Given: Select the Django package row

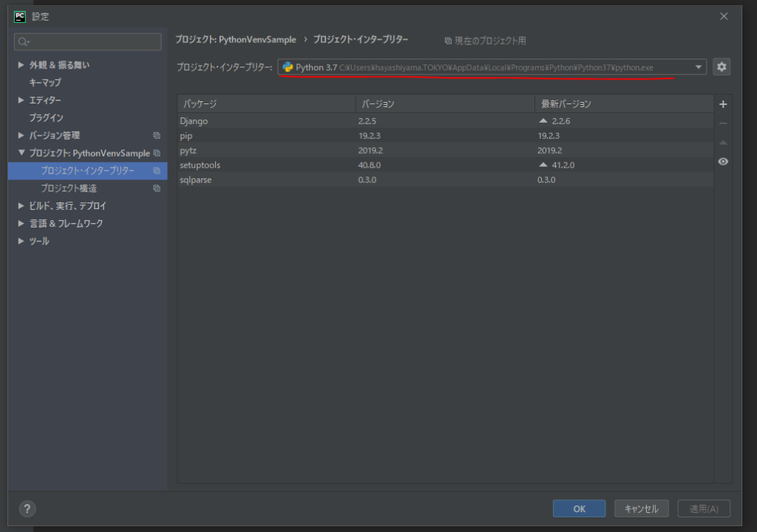Looking at the screenshot, I should 446,120.
